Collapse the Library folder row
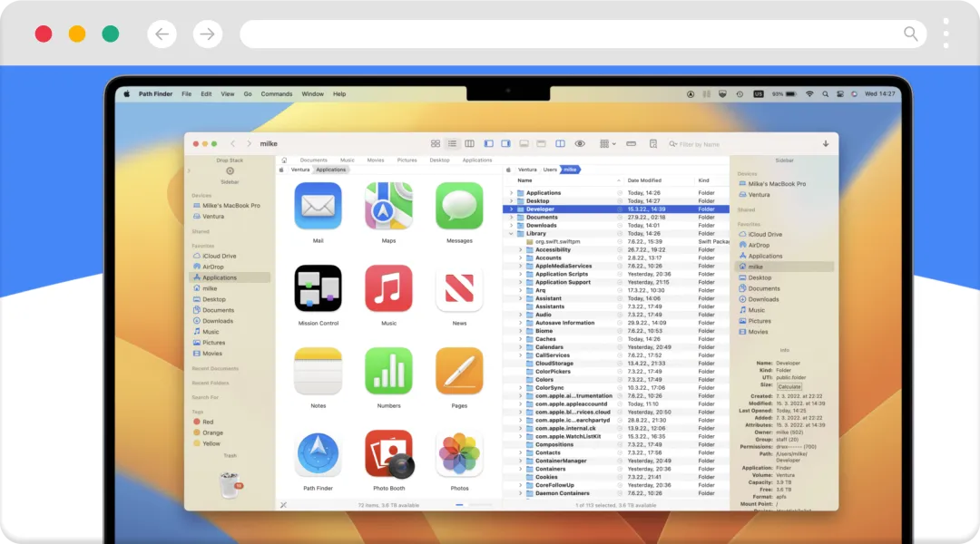The height and width of the screenshot is (544, 980). coord(511,234)
